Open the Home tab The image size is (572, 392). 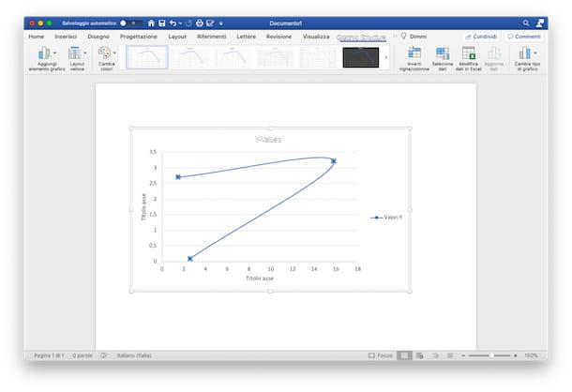[37, 37]
